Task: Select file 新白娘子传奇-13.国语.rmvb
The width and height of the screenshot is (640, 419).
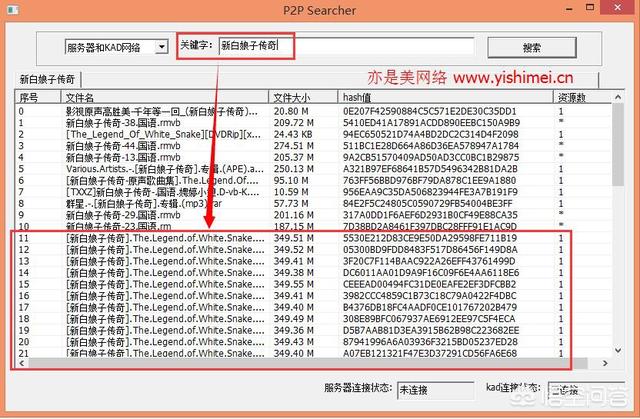Action: (x=123, y=157)
